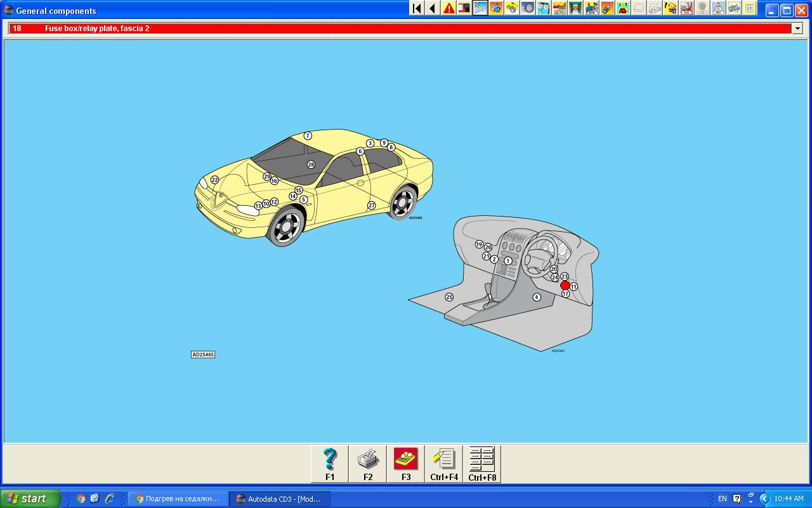Click the go-to-first-page arrow in toolbar
The image size is (812, 508).
tap(417, 8)
